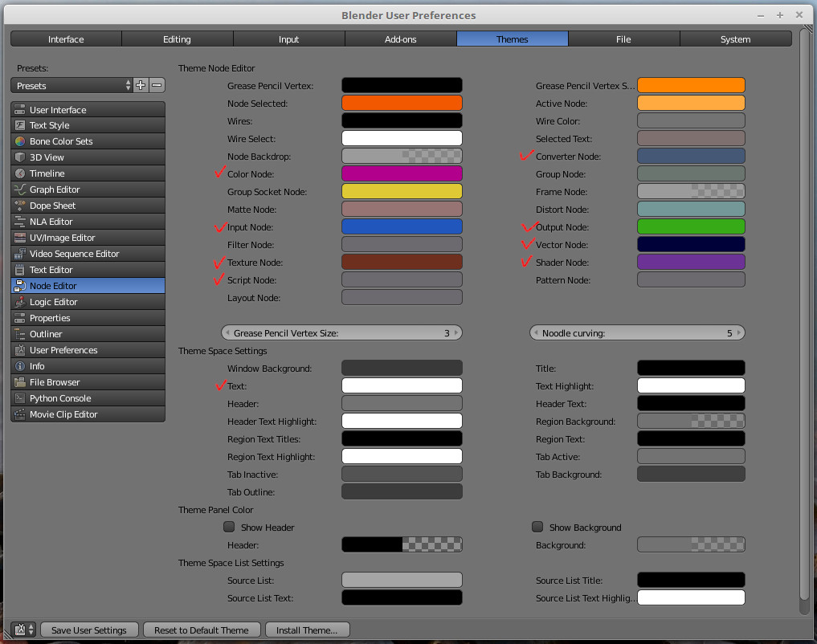This screenshot has width=817, height=644.
Task: Click Reset to Default Theme button
Action: [x=202, y=630]
